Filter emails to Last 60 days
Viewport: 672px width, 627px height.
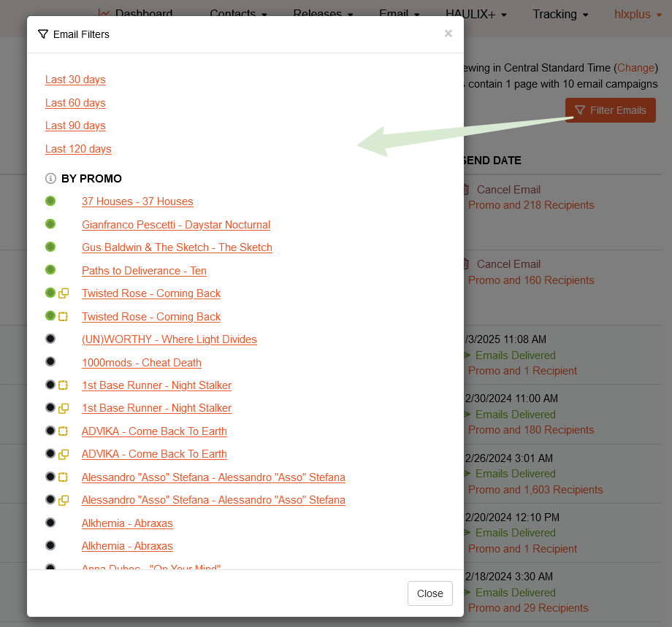(x=75, y=103)
